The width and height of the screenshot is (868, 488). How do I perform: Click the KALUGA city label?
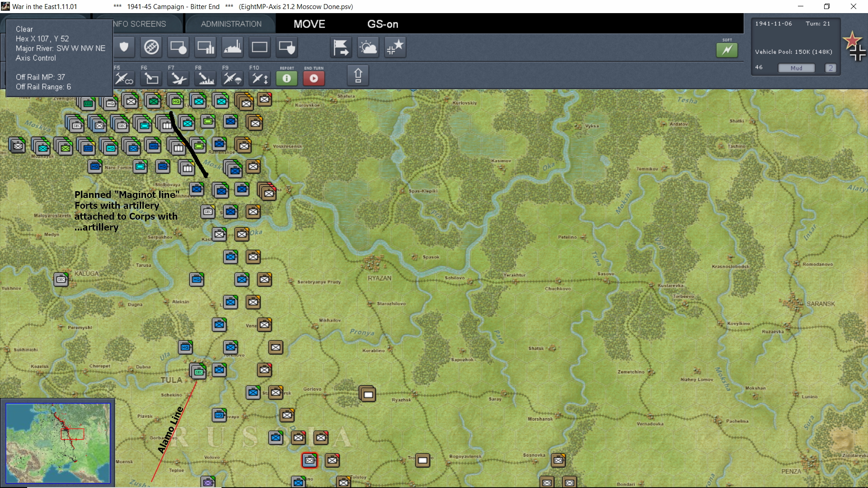pos(86,274)
